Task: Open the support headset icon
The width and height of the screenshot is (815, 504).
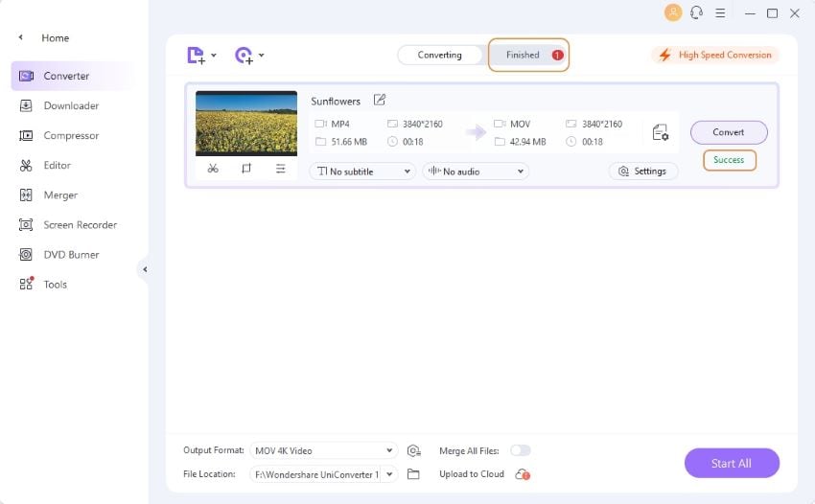Action: tap(696, 12)
